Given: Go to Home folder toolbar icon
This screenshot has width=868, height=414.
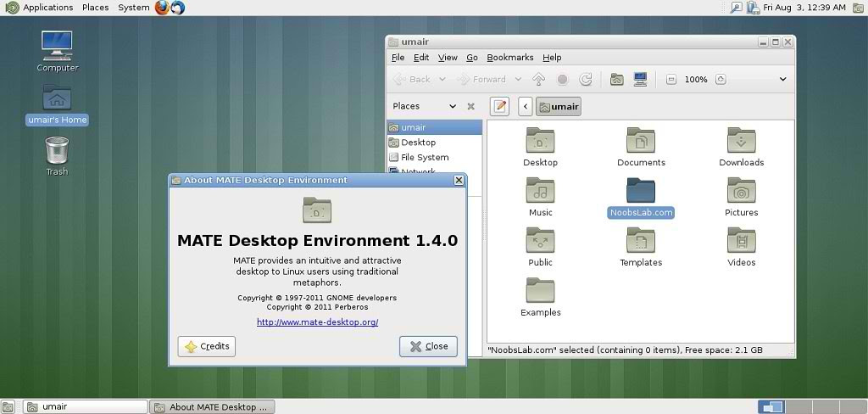Looking at the screenshot, I should click(617, 79).
